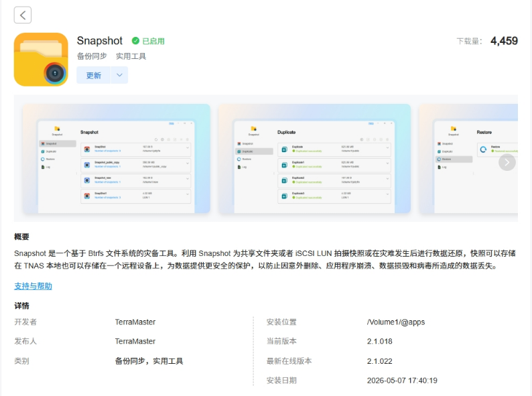Click the 类别 value 备份同步，实用工具
The width and height of the screenshot is (532, 396).
(x=149, y=361)
